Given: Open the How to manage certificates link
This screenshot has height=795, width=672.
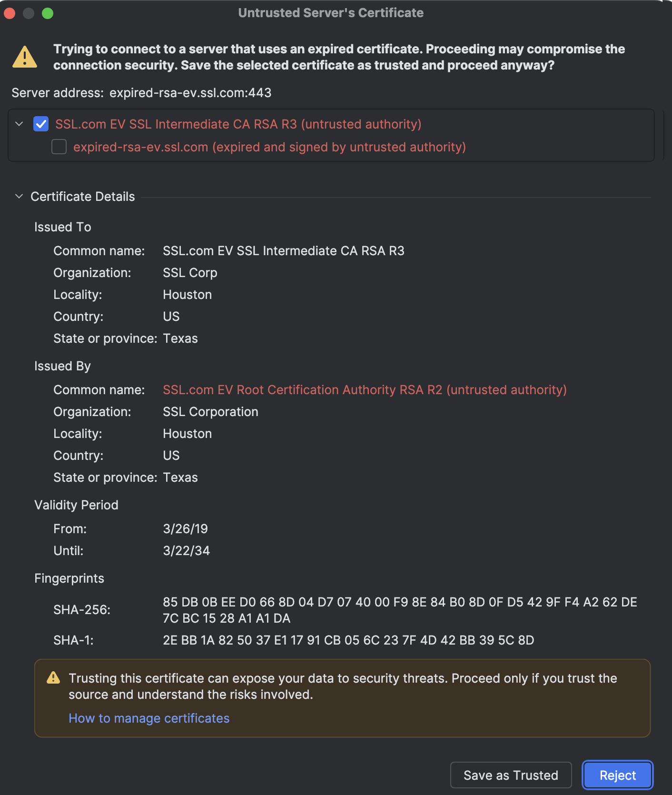Looking at the screenshot, I should coord(149,718).
